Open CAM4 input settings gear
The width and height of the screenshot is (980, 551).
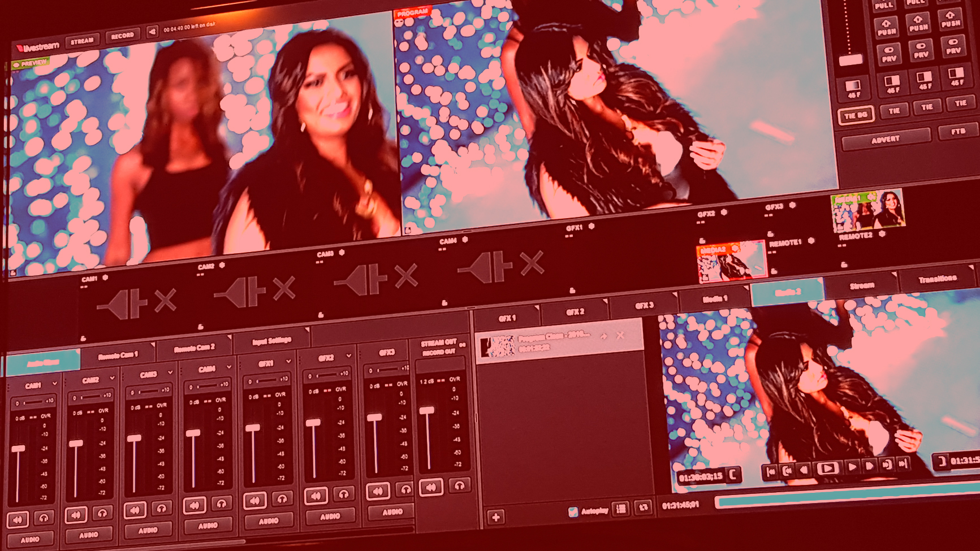pos(465,239)
